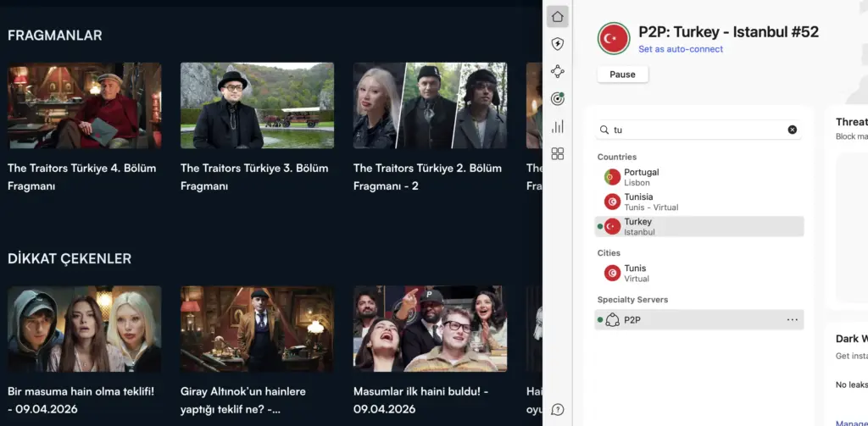The image size is (868, 426).
Task: Open Threat Protection shield icon
Action: coord(557,44)
